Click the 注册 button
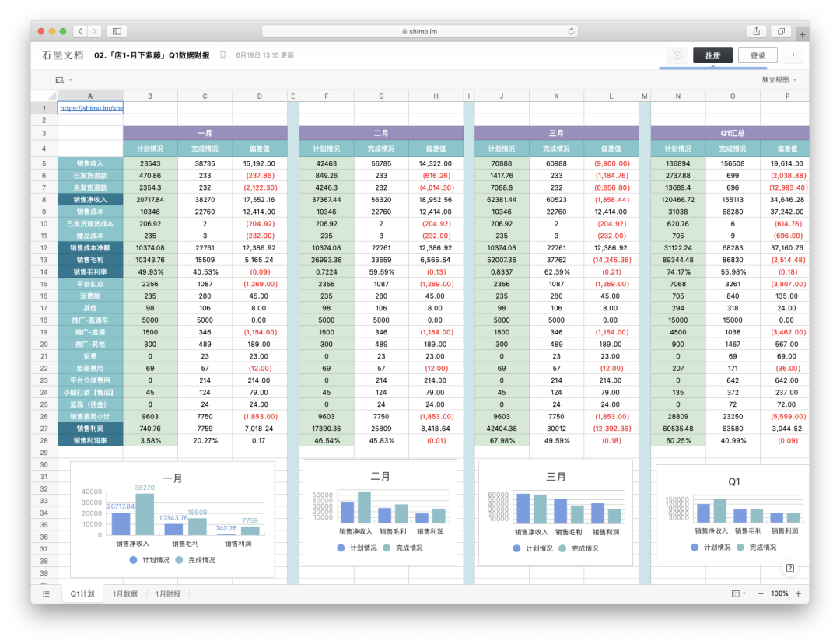The width and height of the screenshot is (840, 644). pos(712,55)
